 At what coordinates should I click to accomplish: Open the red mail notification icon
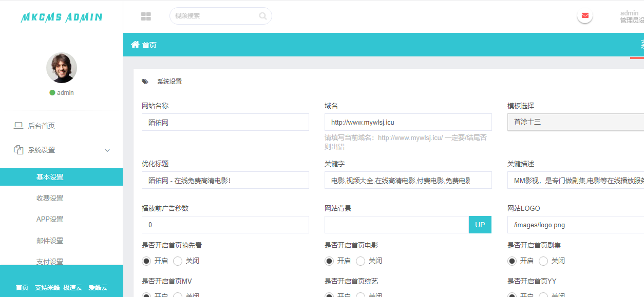tap(584, 15)
